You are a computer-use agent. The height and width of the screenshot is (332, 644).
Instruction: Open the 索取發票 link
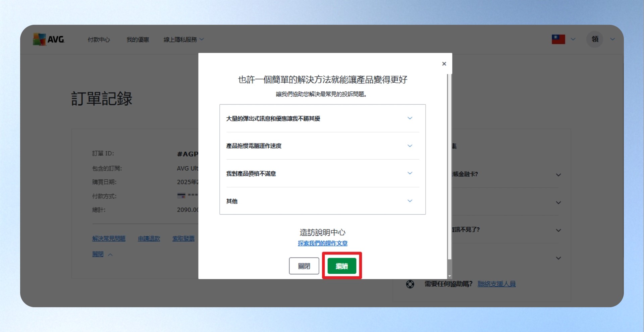pyautogui.click(x=183, y=238)
